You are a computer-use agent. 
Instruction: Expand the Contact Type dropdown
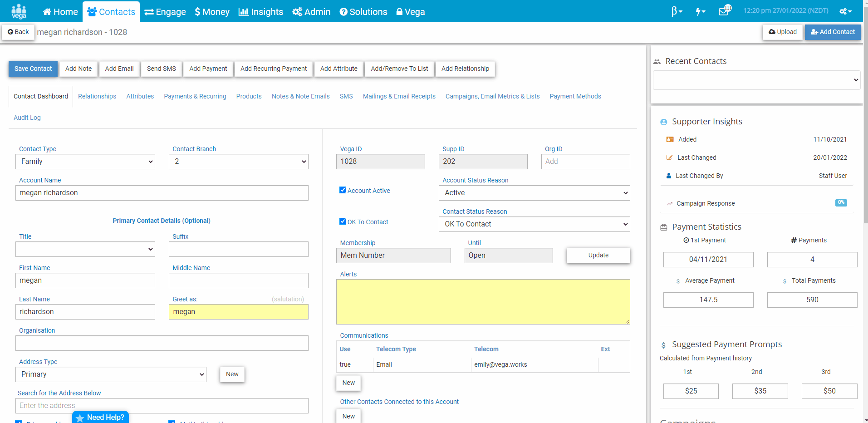(85, 162)
